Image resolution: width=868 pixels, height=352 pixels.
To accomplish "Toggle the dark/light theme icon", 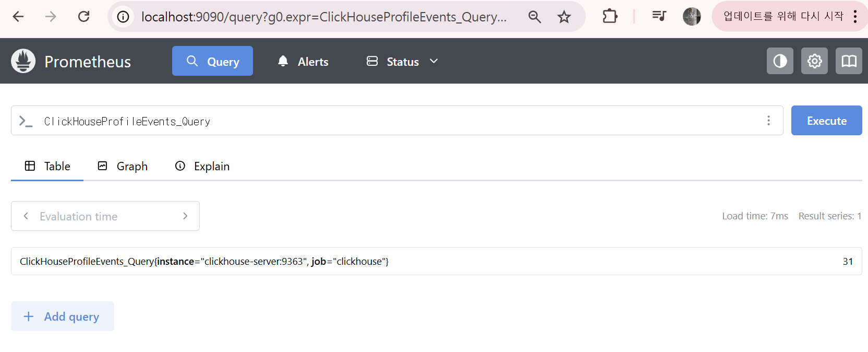I will [x=780, y=61].
